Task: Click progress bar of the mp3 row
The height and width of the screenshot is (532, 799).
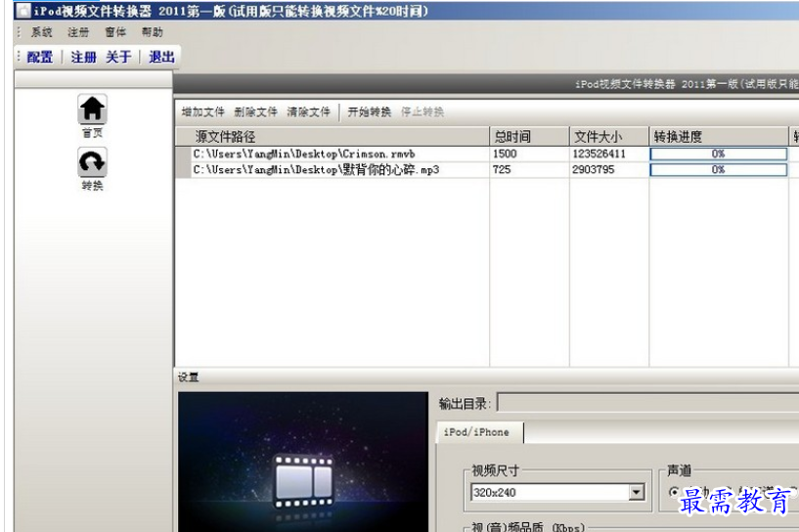Action: coord(719,170)
